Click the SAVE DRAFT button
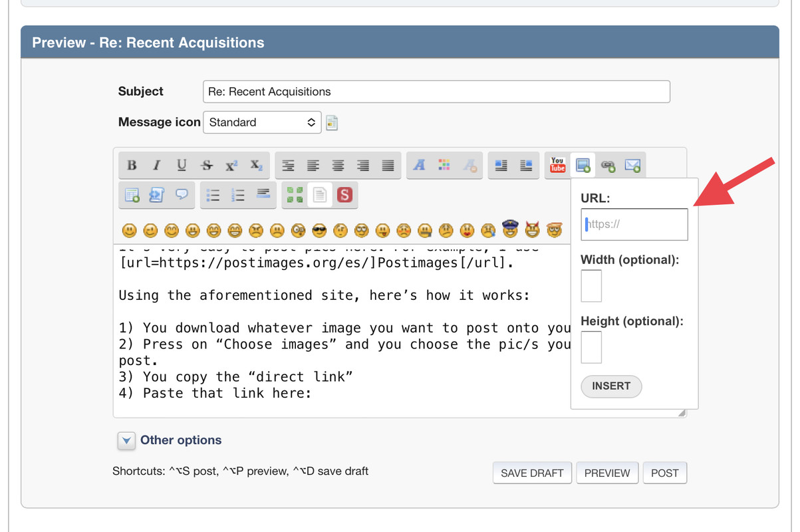Image resolution: width=800 pixels, height=532 pixels. pos(532,473)
